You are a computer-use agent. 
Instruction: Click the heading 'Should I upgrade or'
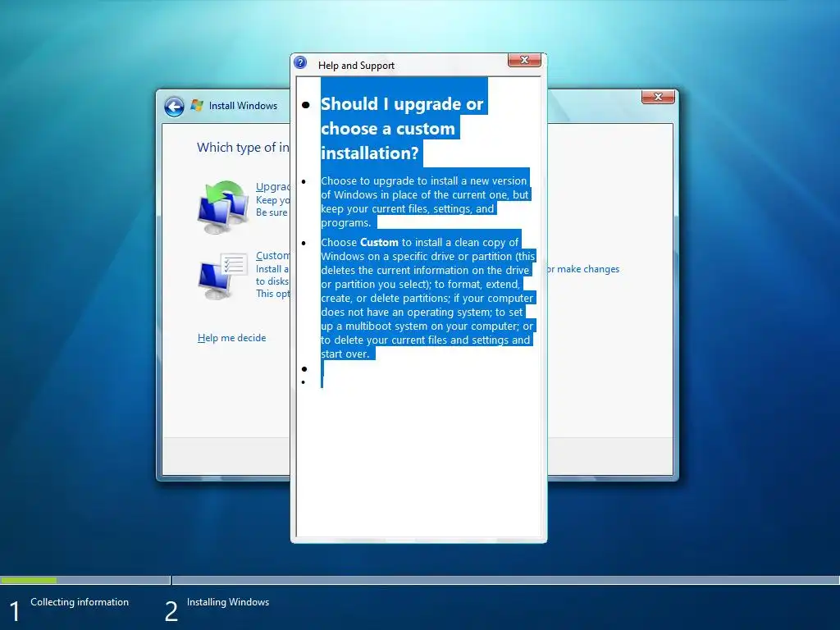tap(402, 104)
